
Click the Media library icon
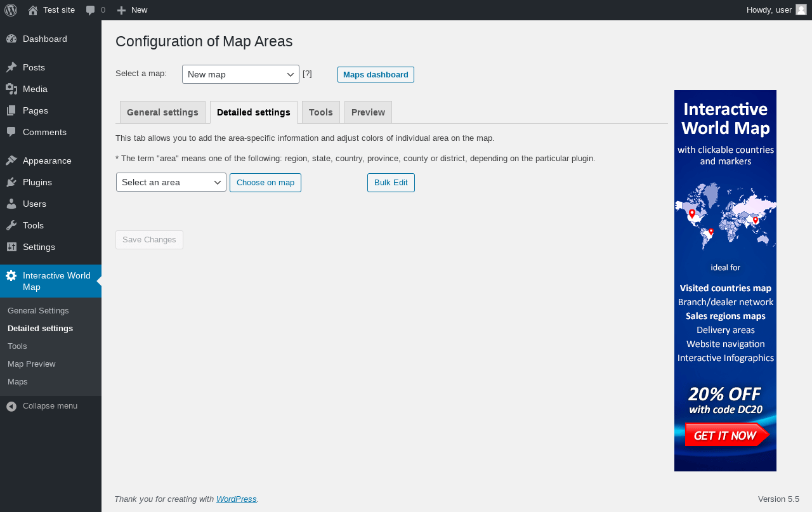[x=11, y=89]
